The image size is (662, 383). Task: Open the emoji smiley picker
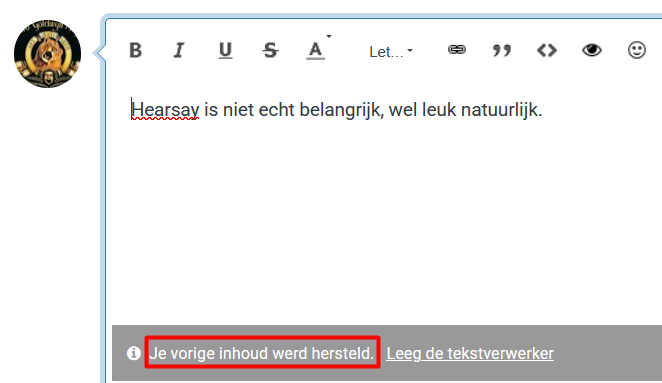[637, 50]
